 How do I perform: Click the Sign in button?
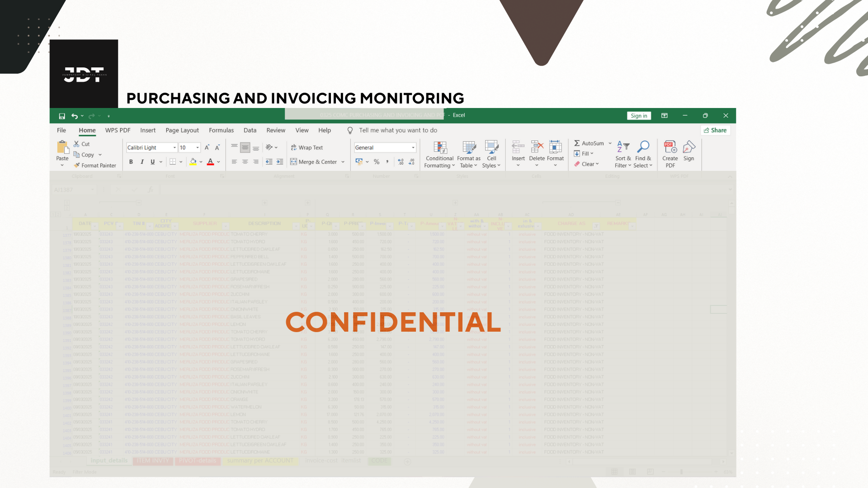(x=639, y=116)
